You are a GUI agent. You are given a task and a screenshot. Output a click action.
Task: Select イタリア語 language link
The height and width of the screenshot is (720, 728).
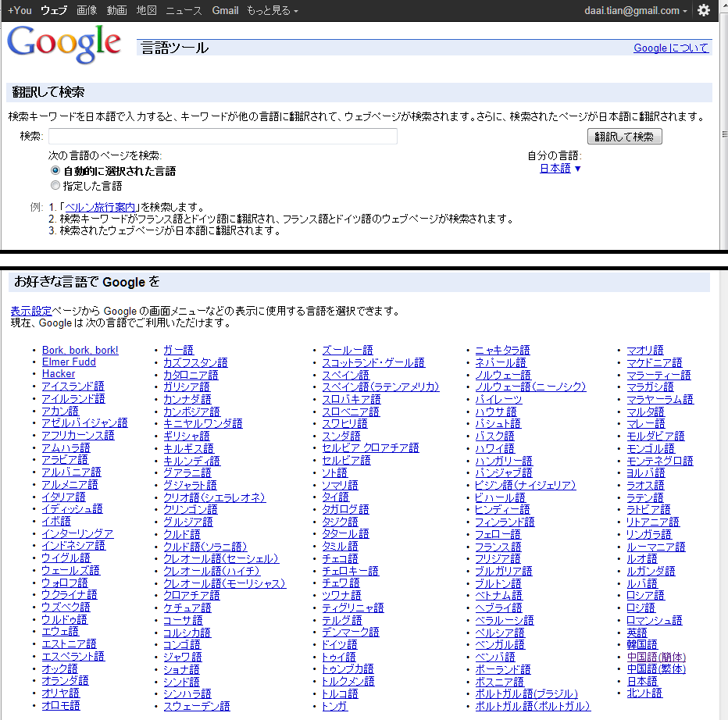(x=63, y=497)
